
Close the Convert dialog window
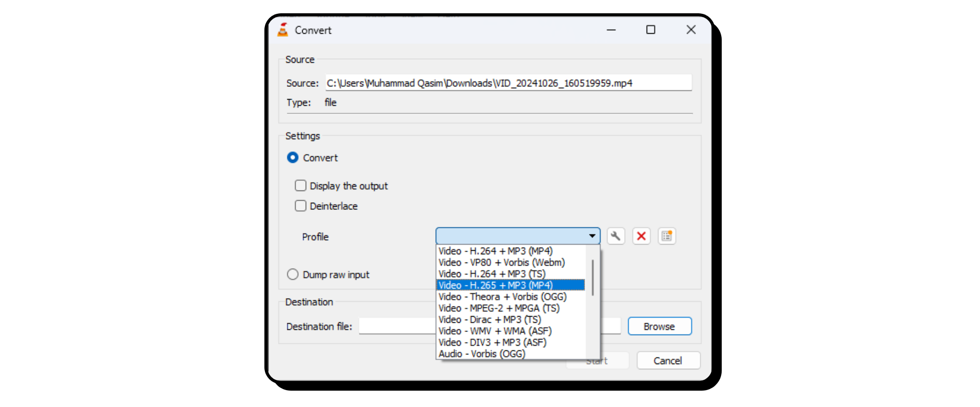click(691, 30)
